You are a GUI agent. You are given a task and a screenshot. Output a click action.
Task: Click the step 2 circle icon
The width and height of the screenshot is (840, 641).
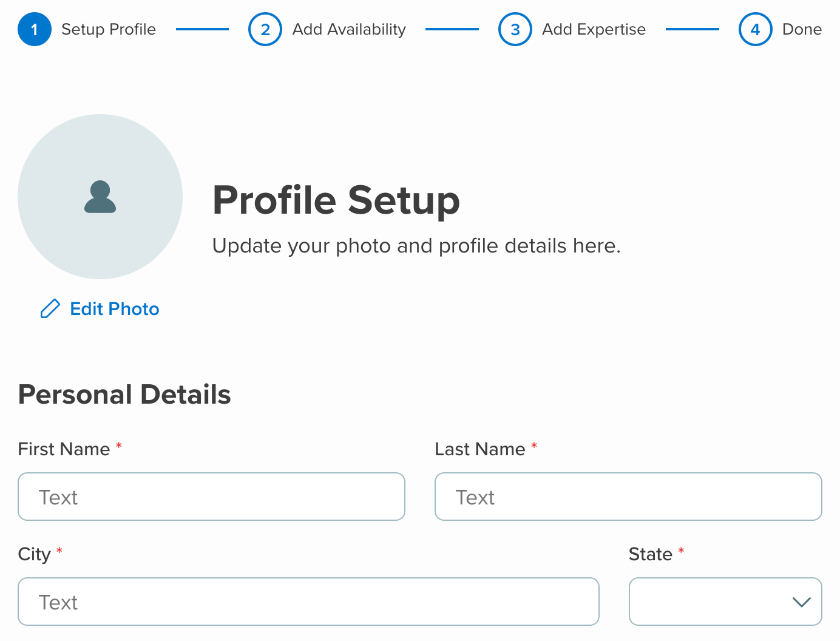tap(265, 29)
